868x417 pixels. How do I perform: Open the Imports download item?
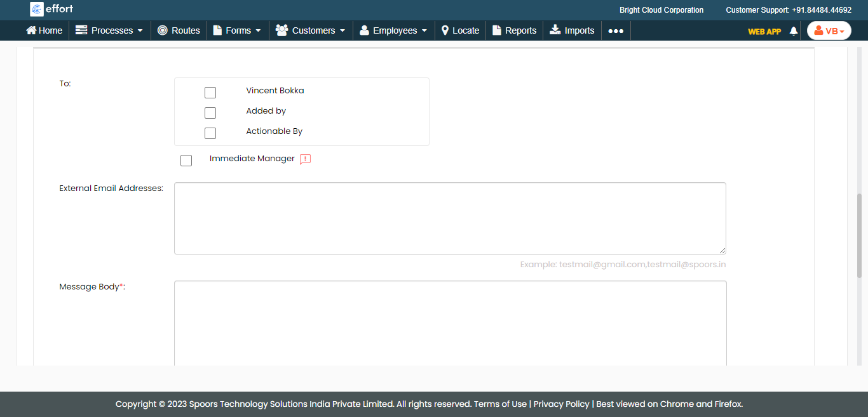(x=572, y=30)
